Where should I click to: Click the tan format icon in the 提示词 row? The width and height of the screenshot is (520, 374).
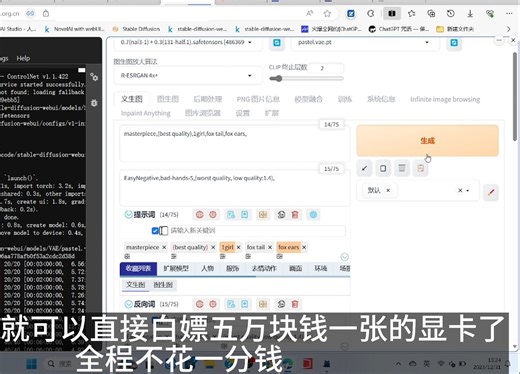pos(263,215)
